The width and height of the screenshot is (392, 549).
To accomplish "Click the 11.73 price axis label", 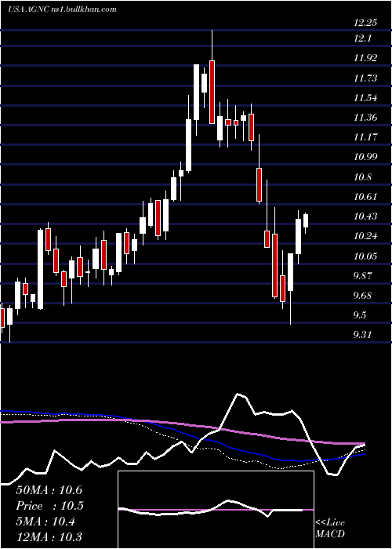I will 365,78.
